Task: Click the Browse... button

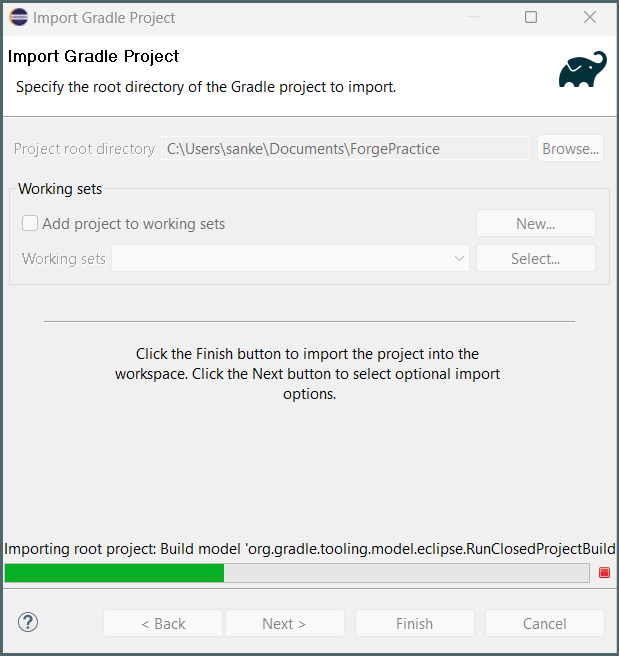Action: 570,149
